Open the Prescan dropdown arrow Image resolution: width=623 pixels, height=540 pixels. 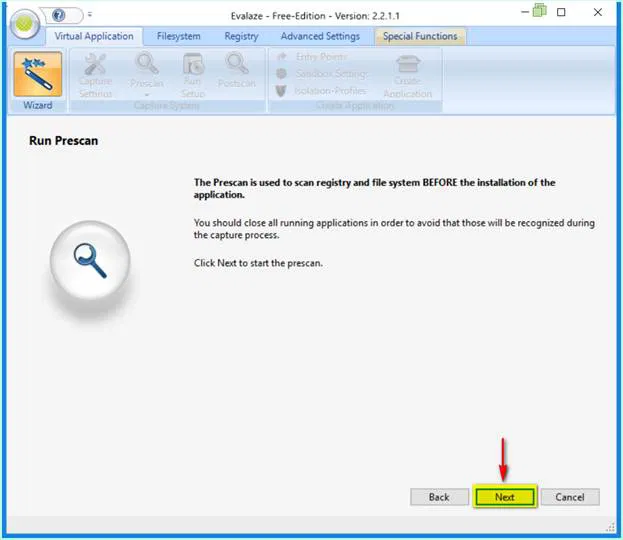pyautogui.click(x=147, y=95)
